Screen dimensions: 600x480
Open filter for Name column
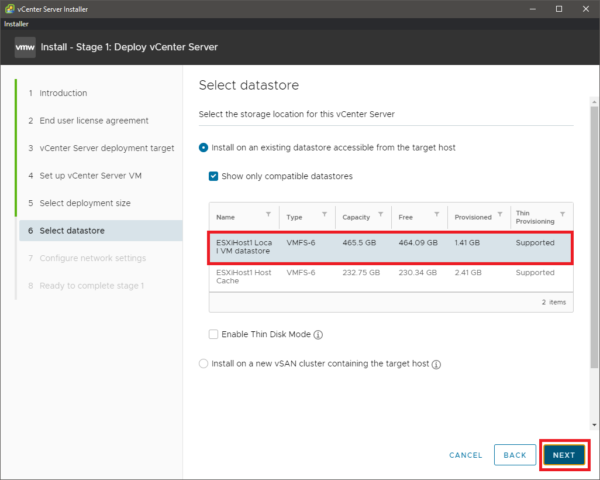pyautogui.click(x=269, y=214)
